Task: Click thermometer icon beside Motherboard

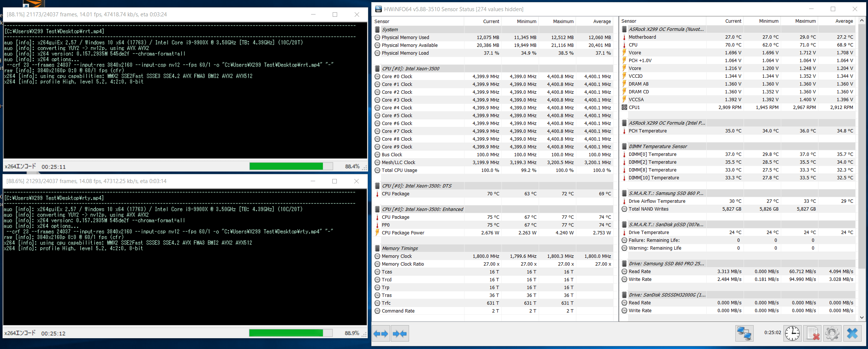Action: pos(624,37)
